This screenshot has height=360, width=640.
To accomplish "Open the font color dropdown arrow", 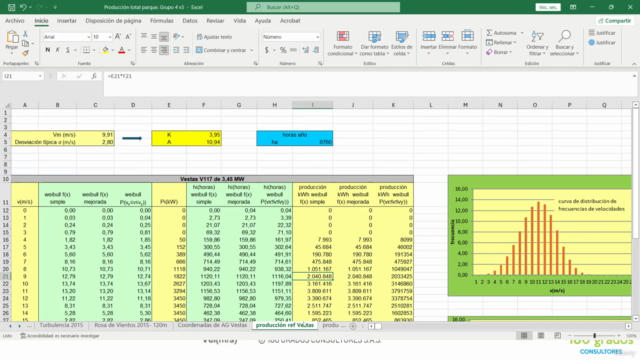I will click(x=129, y=50).
